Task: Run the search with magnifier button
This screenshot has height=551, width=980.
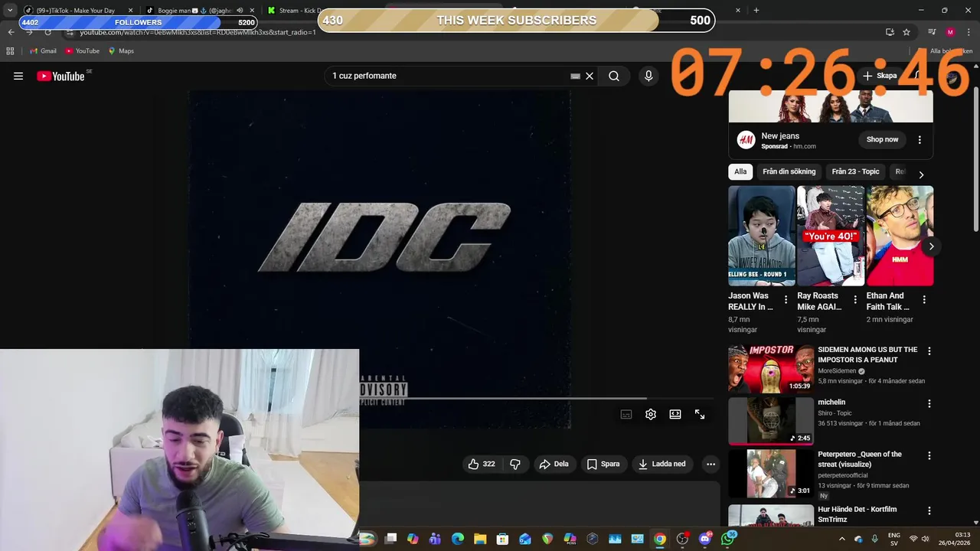Action: pos(614,76)
